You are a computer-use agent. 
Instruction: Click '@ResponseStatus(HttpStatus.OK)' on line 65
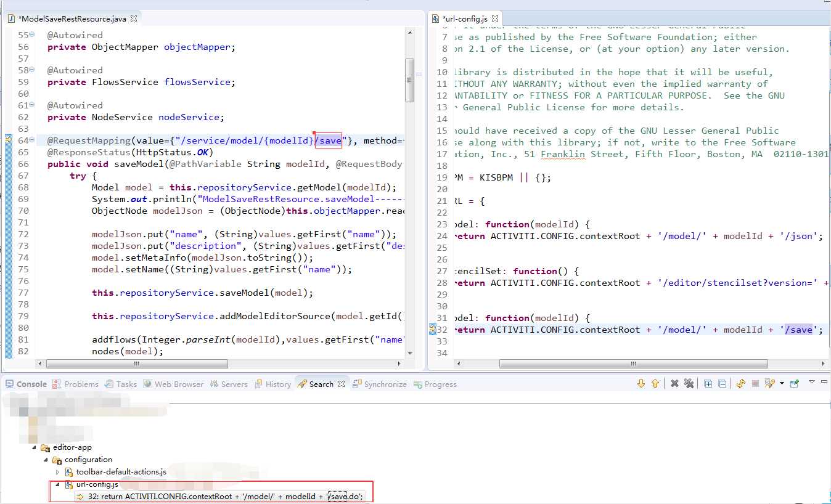point(130,152)
